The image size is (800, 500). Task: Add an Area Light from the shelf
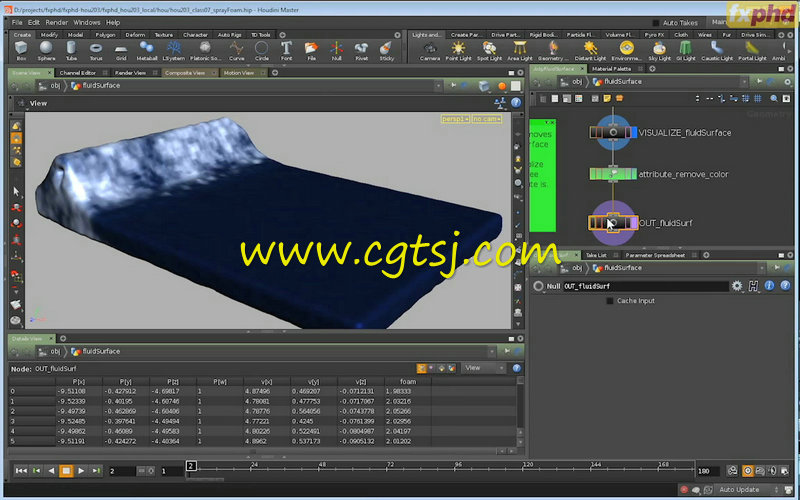[519, 51]
